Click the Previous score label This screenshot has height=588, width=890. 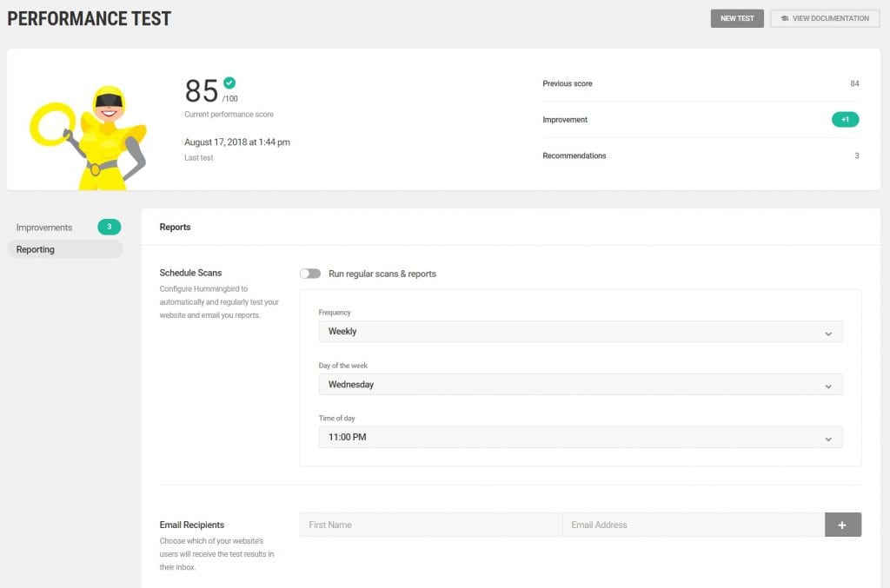(x=567, y=83)
